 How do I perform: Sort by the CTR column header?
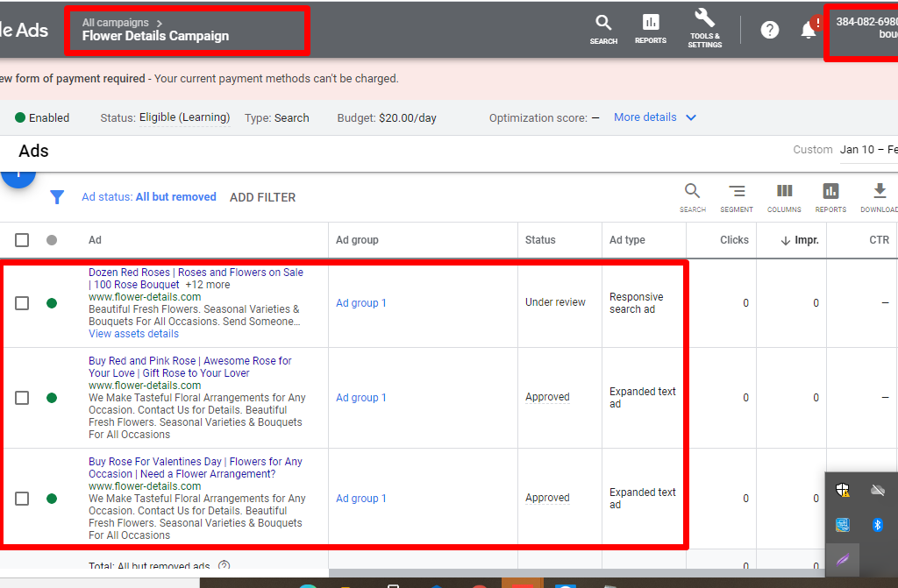[x=879, y=240]
